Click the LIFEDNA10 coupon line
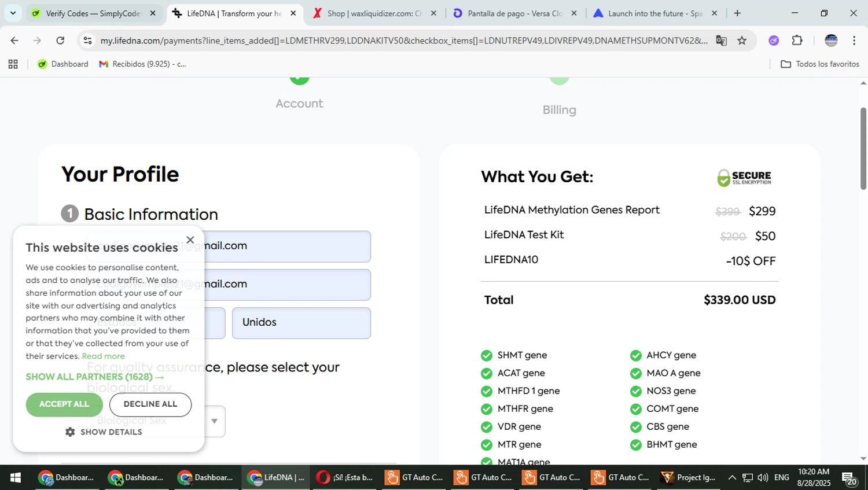Screen dimensions: 868x490 511,260
